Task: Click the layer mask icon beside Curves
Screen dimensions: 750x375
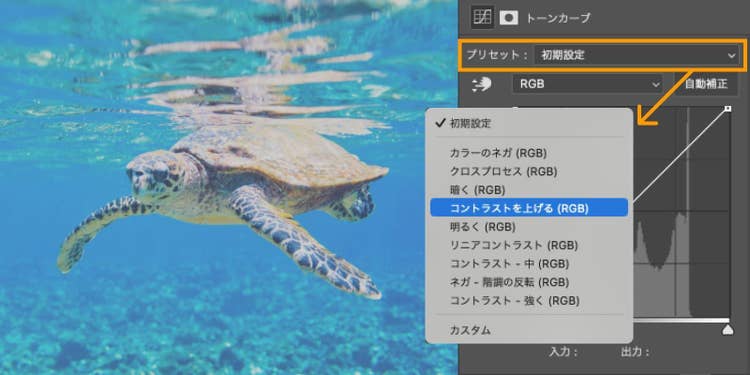Action: pyautogui.click(x=509, y=18)
